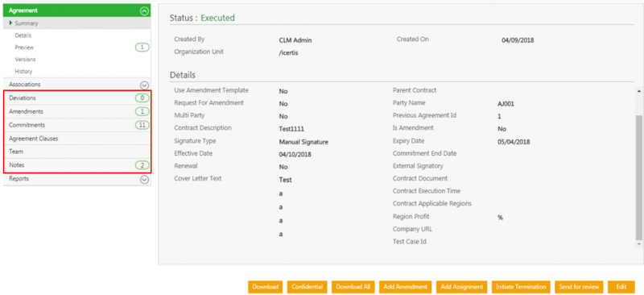This screenshot has height=295, width=644.
Task: Open the History item in sidebar
Action: coord(23,72)
